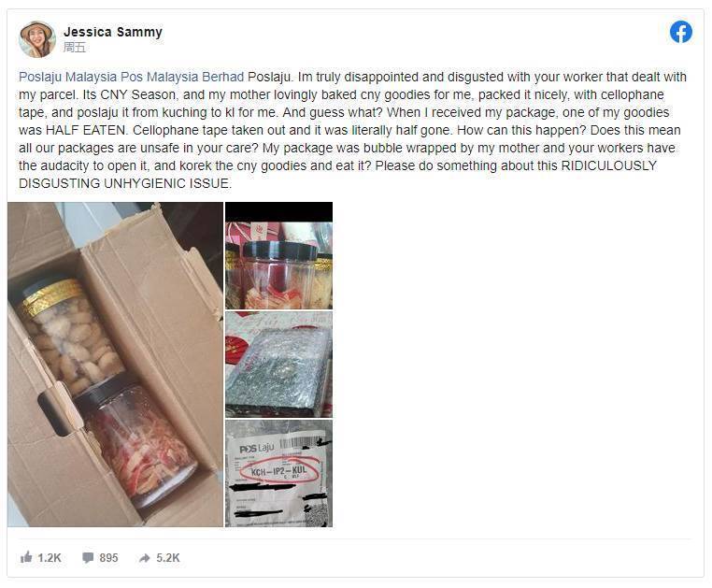
Task: Click the thumbs-up like icon
Action: (x=26, y=557)
